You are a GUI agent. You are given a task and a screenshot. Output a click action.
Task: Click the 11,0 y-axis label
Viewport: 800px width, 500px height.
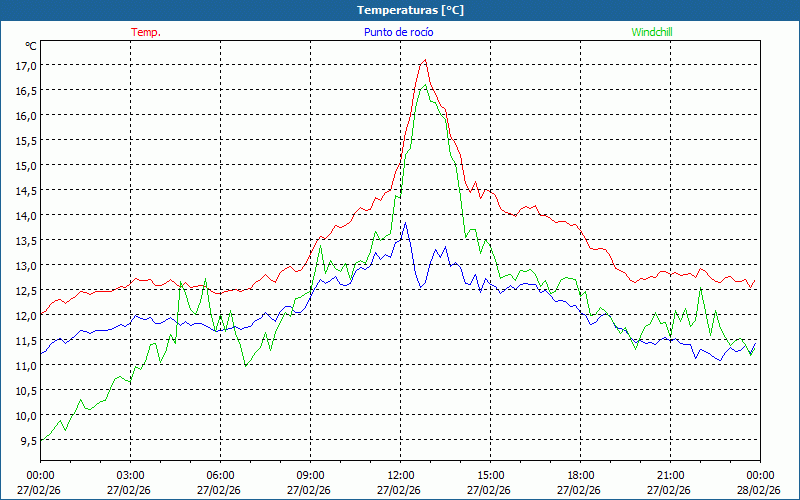(25, 365)
